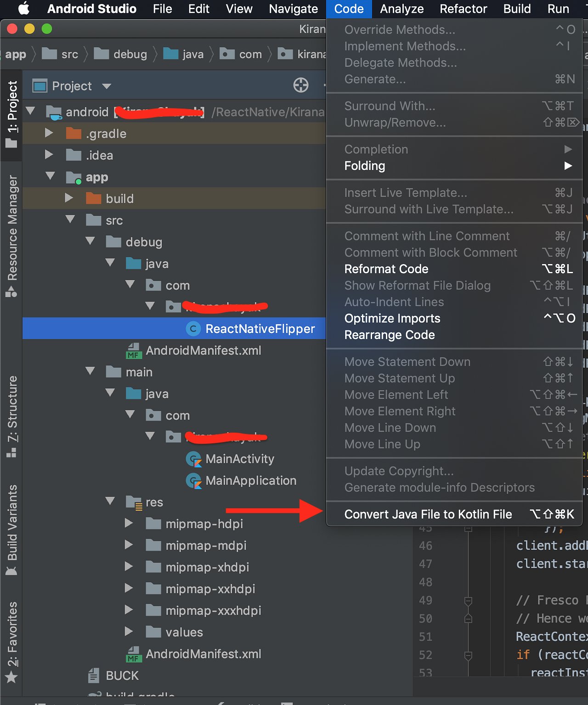Click the MainApplication Kotlin file icon
The image size is (588, 705).
pos(194,480)
